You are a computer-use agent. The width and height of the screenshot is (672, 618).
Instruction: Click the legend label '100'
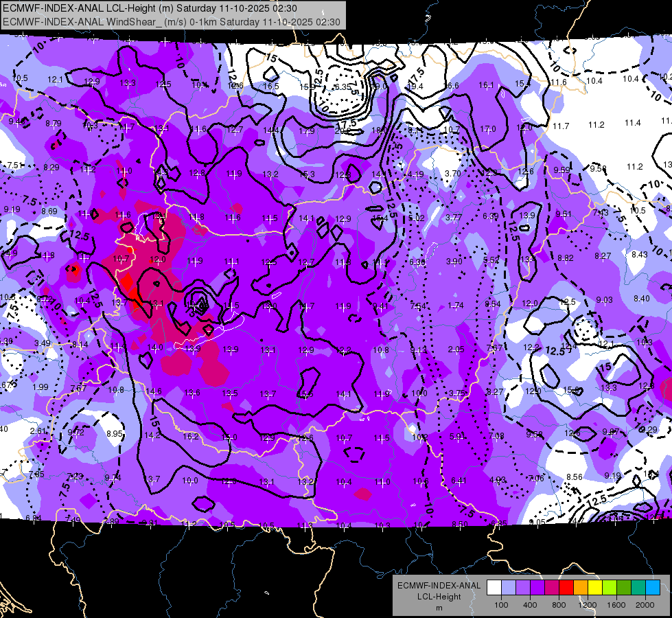501,605
